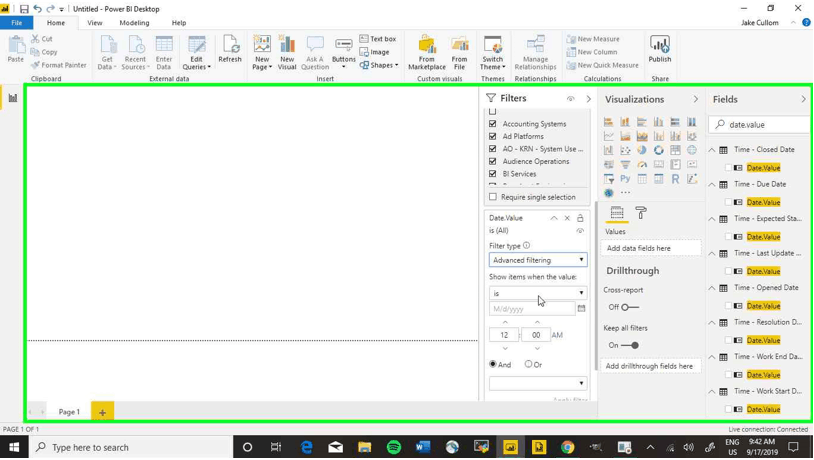The width and height of the screenshot is (814, 460).
Task: Open the 'is' condition dropdown
Action: click(x=538, y=293)
